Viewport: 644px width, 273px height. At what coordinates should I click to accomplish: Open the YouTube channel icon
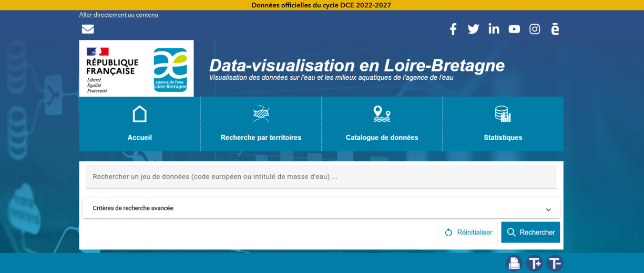tap(514, 29)
